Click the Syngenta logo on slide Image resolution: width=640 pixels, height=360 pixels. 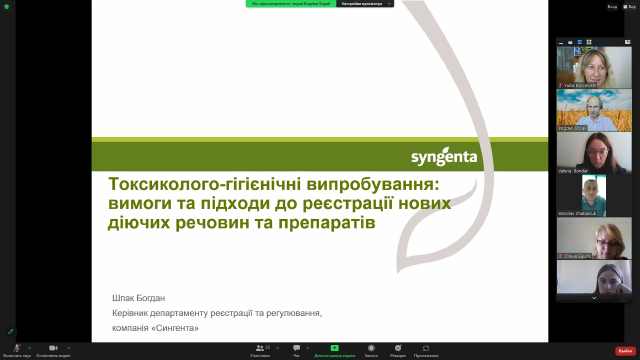click(x=444, y=157)
